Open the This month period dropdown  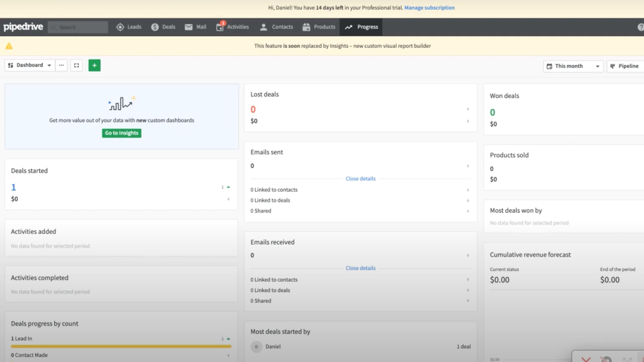pyautogui.click(x=573, y=66)
